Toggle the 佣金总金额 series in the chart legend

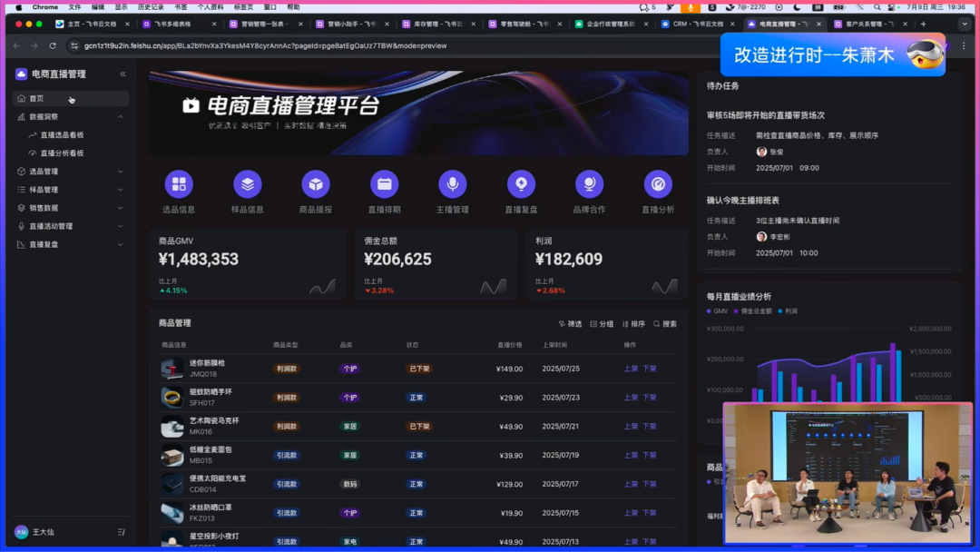(x=753, y=310)
